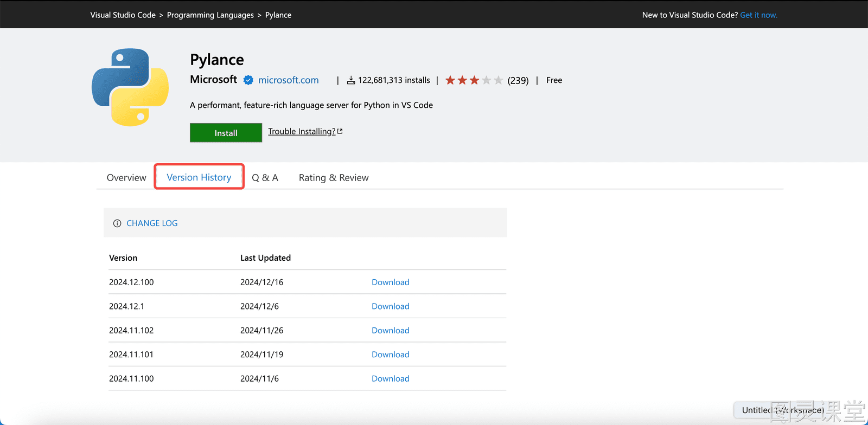Image resolution: width=868 pixels, height=425 pixels.
Task: Switch to the Overview tab
Action: pyautogui.click(x=126, y=178)
